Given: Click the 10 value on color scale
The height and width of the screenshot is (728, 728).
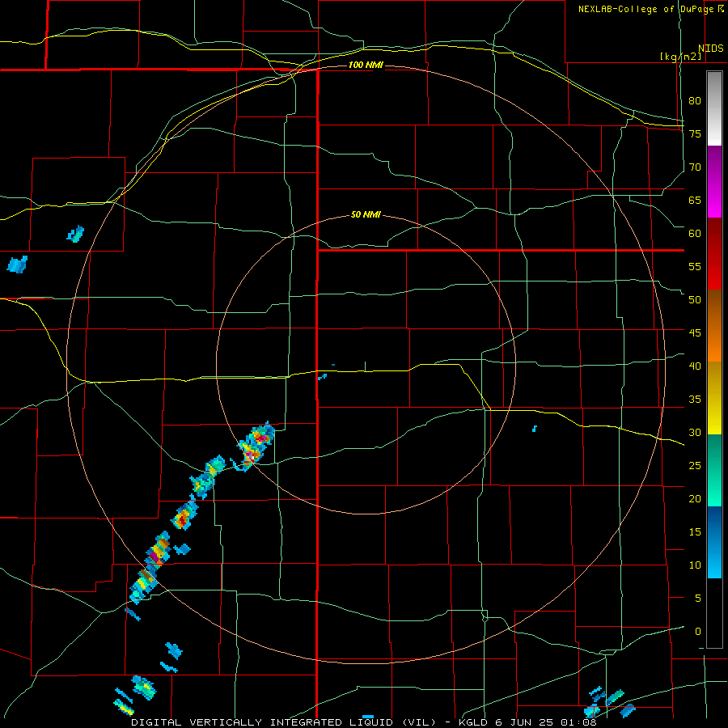Looking at the screenshot, I should (695, 565).
